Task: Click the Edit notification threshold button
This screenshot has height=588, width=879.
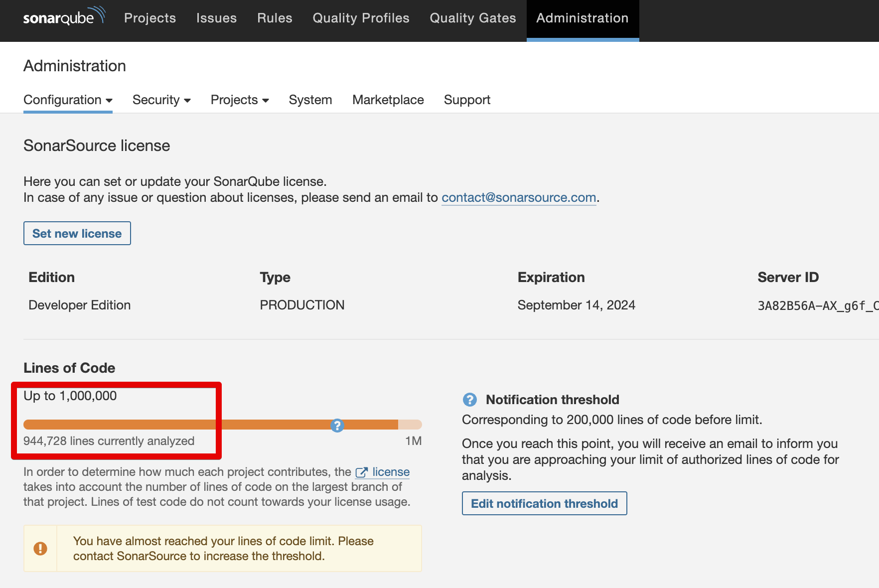Action: tap(544, 503)
